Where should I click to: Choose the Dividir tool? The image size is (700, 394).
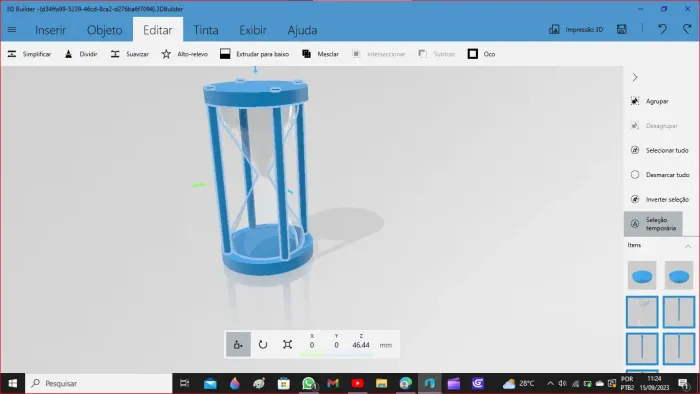pyautogui.click(x=81, y=54)
